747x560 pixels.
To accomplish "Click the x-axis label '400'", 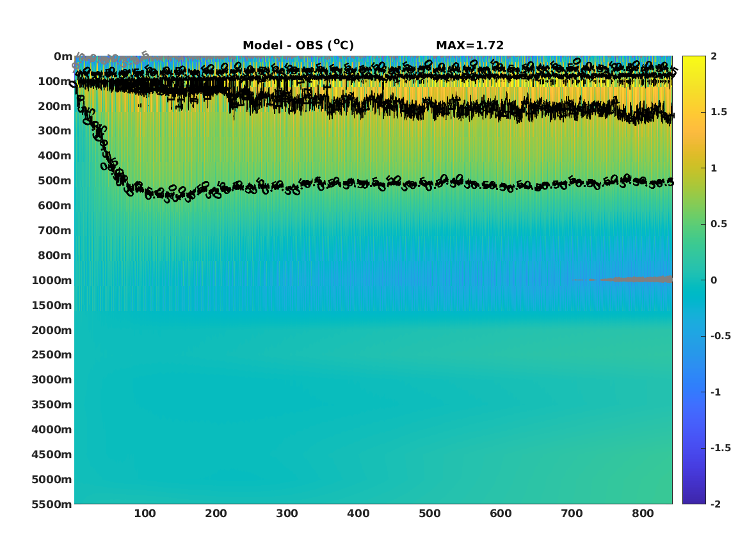I will click(358, 513).
